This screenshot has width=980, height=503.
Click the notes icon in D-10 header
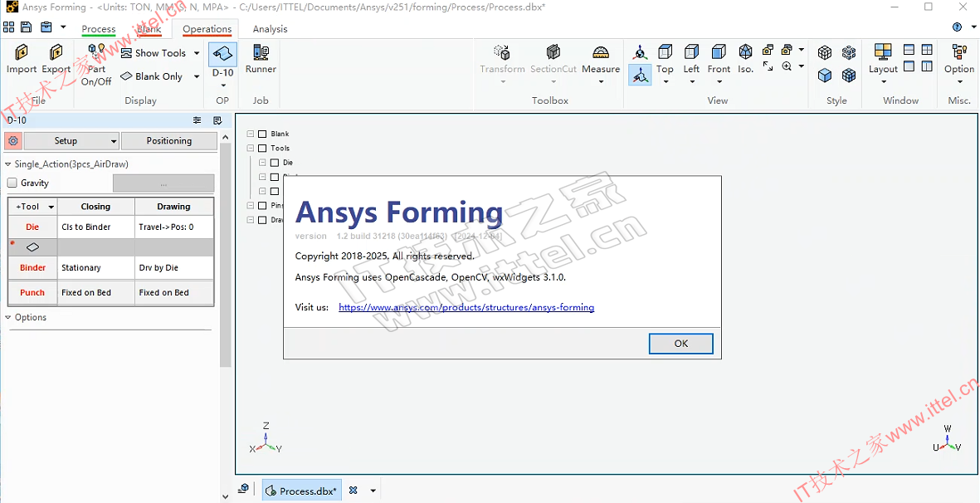217,120
